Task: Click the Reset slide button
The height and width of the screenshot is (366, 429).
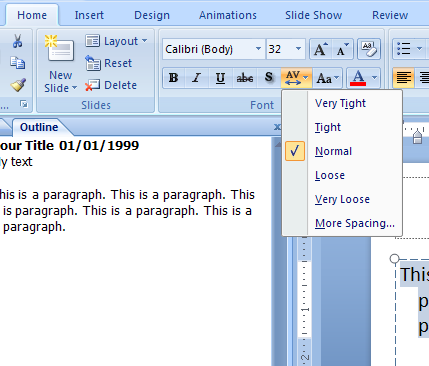Action: pyautogui.click(x=109, y=63)
